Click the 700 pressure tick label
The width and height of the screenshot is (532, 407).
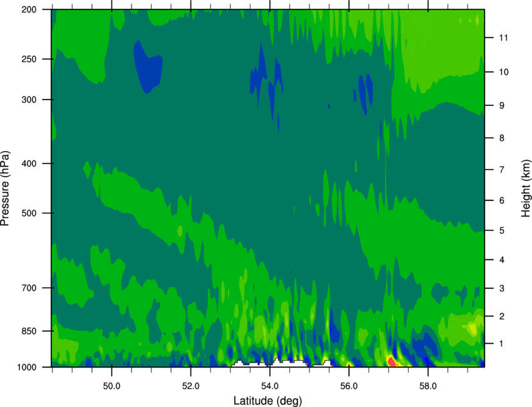[29, 288]
